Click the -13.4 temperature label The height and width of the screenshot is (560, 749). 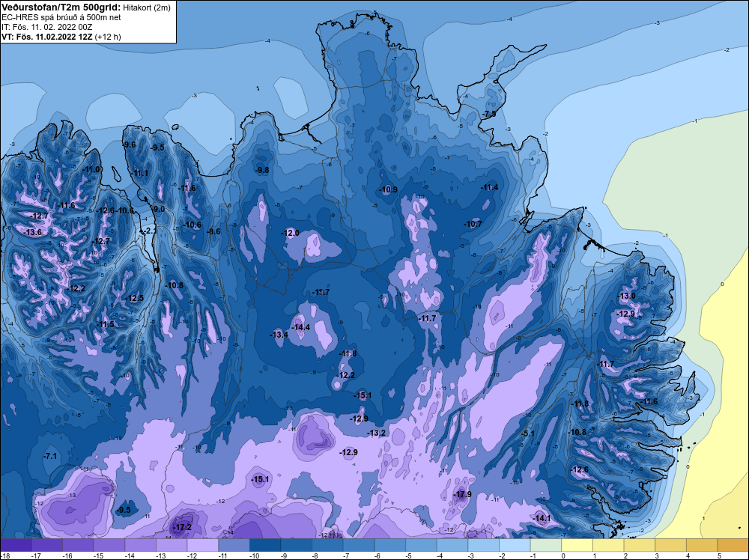(x=279, y=335)
